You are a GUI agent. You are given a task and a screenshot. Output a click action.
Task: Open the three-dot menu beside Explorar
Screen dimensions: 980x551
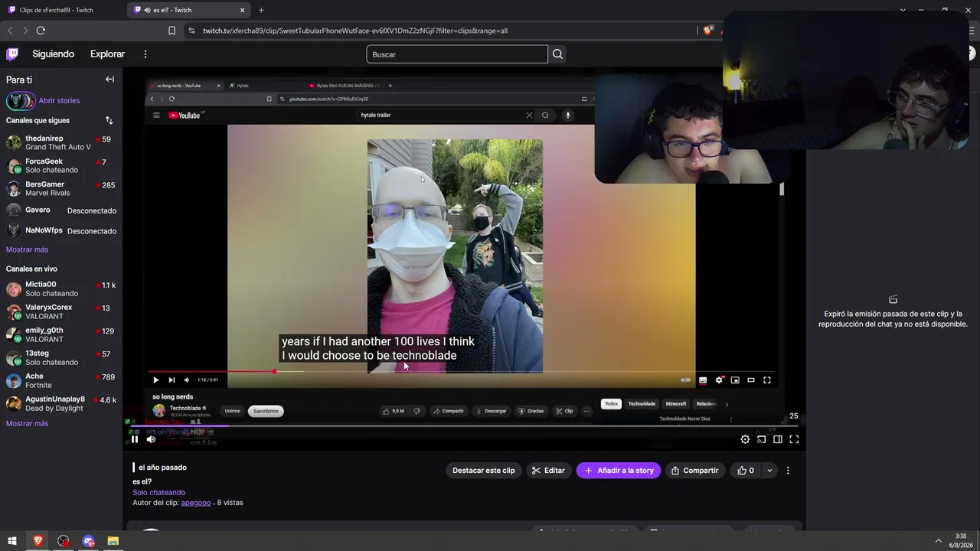145,54
